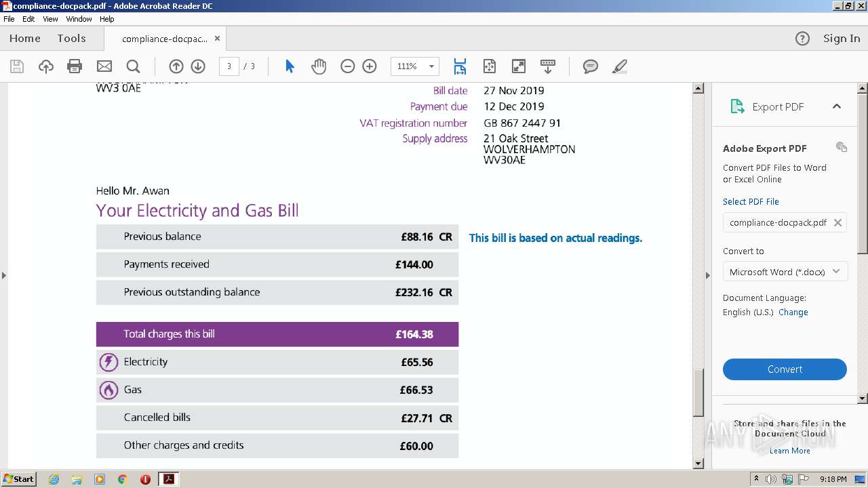Viewport: 868px width, 488px height.
Task: Open Help question mark icon
Action: click(x=802, y=39)
